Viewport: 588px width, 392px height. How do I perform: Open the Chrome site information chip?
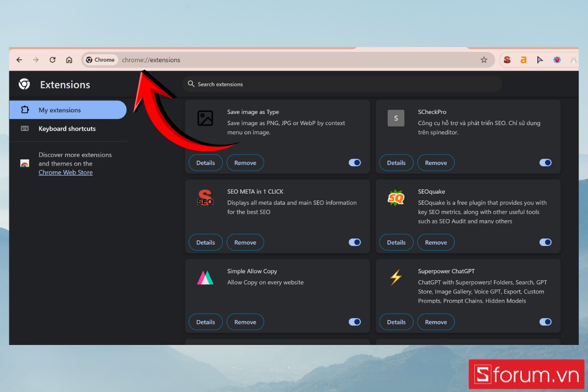100,59
